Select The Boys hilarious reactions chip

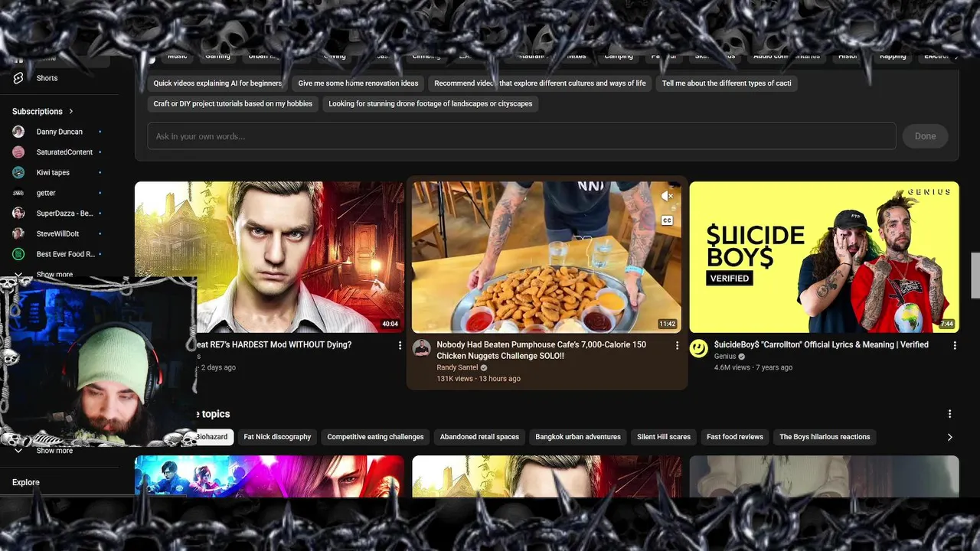click(825, 437)
